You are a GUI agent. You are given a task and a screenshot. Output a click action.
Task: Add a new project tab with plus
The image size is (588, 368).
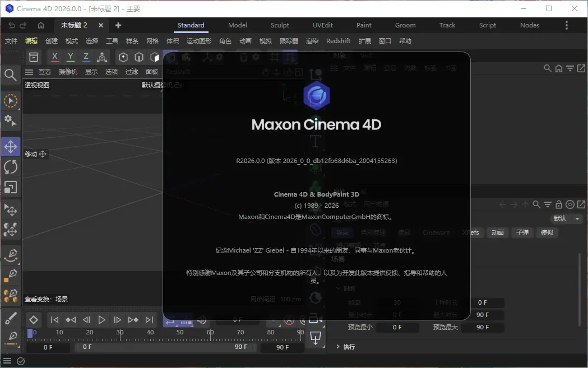118,25
